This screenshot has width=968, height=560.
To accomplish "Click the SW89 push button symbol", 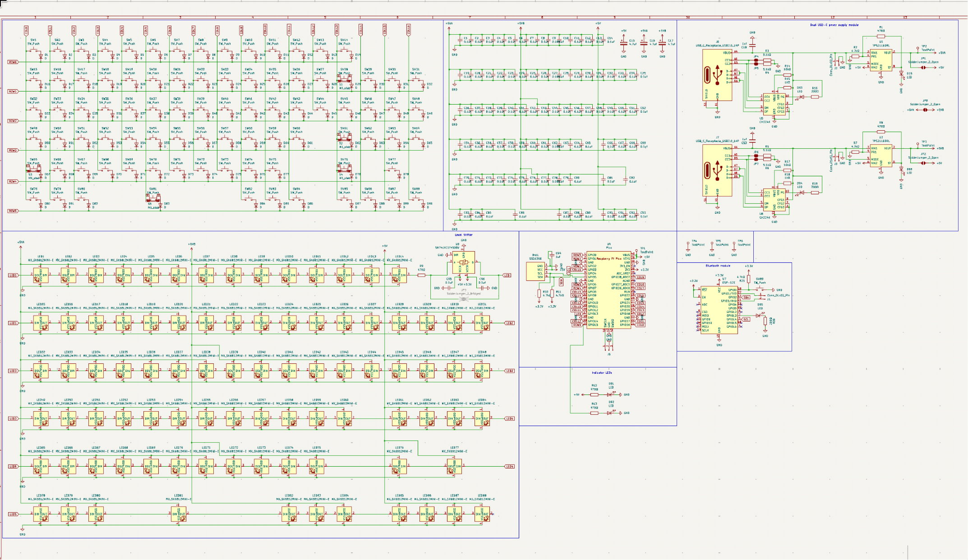I will 760,289.
